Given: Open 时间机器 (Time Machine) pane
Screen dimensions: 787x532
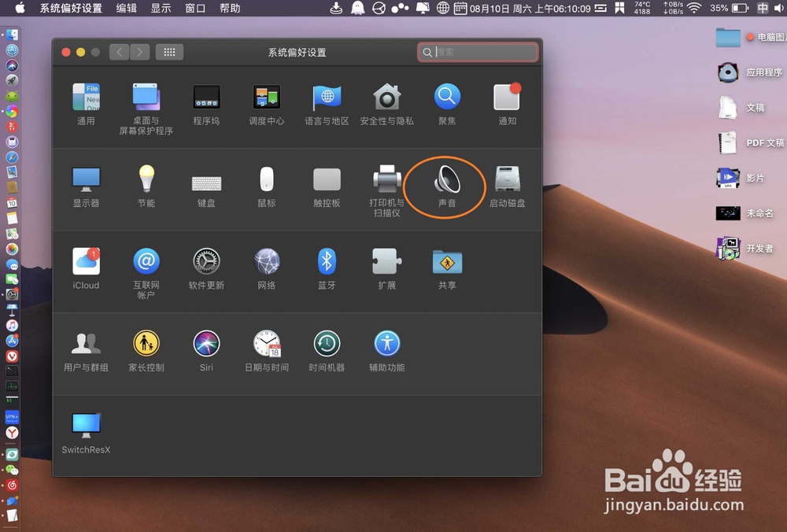Looking at the screenshot, I should (x=327, y=351).
